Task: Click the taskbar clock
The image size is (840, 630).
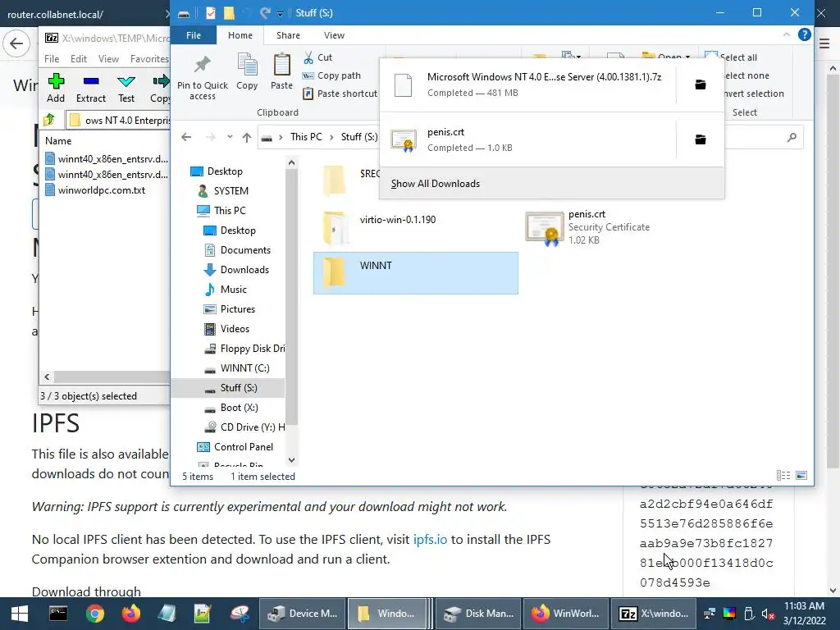Action: 804,614
